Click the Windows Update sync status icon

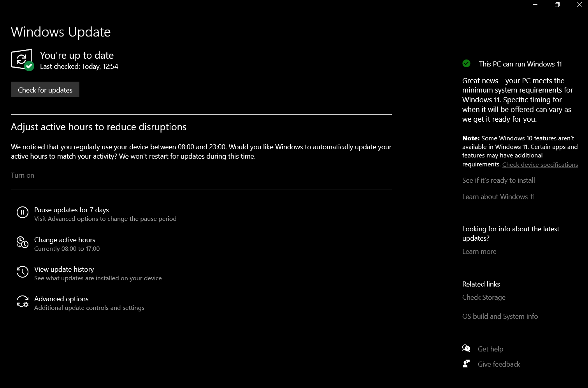pyautogui.click(x=22, y=59)
